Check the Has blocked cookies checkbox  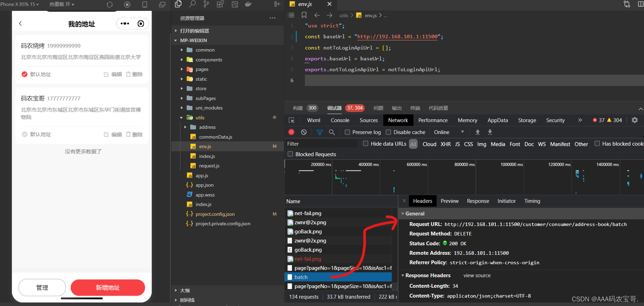597,144
